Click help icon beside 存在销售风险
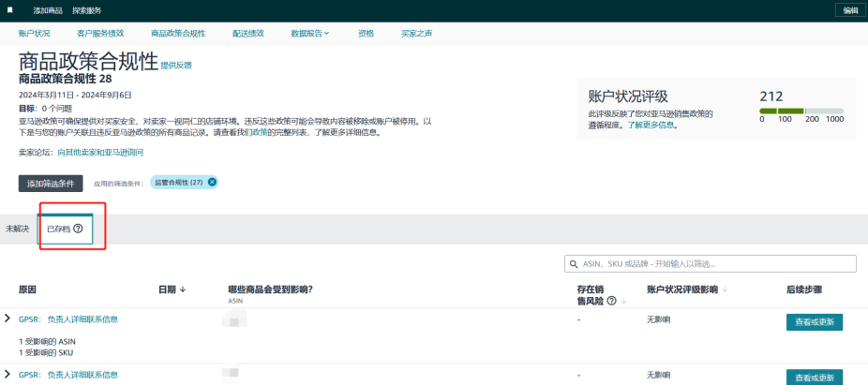 pyautogui.click(x=611, y=301)
